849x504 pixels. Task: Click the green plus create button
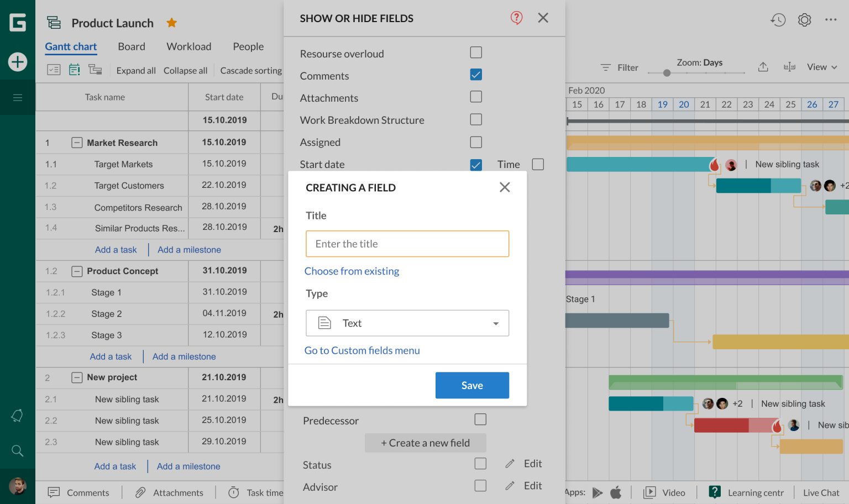[x=18, y=61]
